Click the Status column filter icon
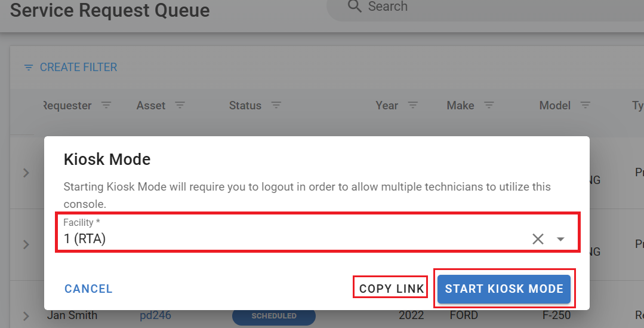The height and width of the screenshot is (328, 644). point(276,105)
